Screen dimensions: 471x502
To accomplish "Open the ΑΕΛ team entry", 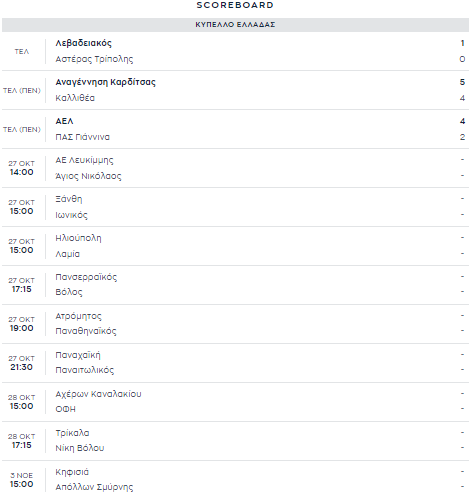I will tap(64, 121).
